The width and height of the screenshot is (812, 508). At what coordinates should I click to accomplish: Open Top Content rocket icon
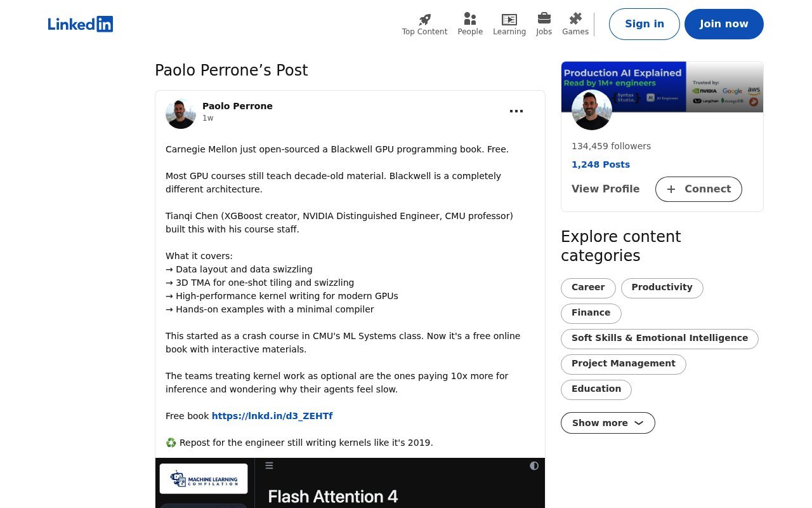(424, 19)
